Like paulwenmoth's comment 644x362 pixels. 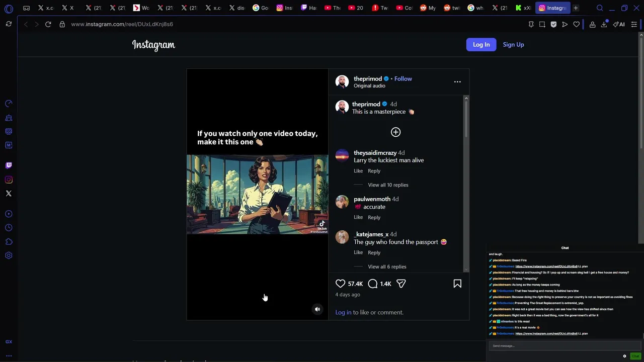point(358,217)
